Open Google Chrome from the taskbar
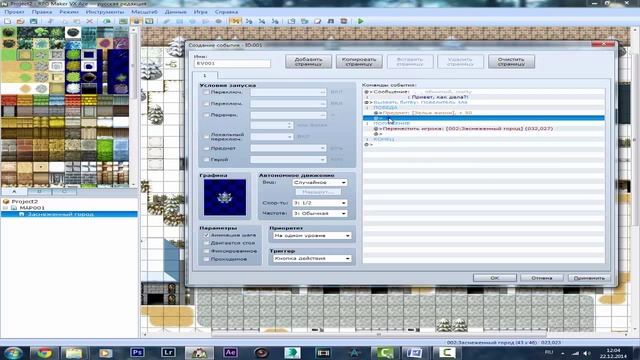 (x=44, y=352)
